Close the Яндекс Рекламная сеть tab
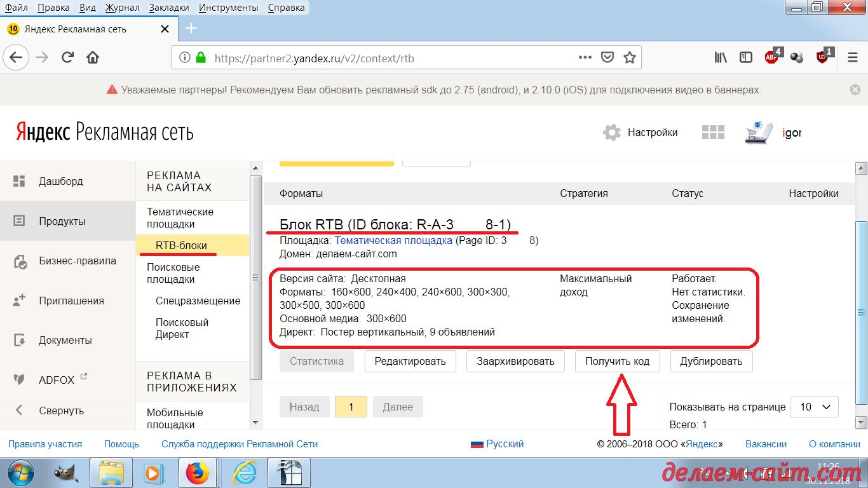The height and width of the screenshot is (488, 868). (165, 29)
